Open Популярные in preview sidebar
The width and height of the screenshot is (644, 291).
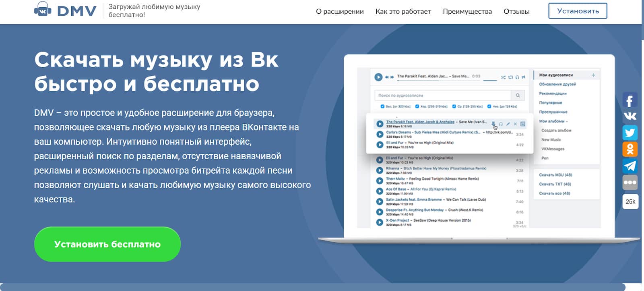[551, 103]
